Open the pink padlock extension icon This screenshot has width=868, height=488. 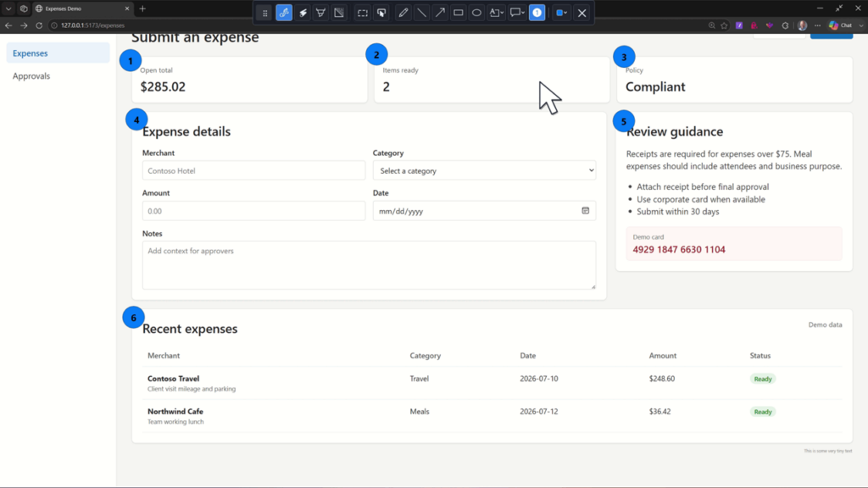(754, 25)
